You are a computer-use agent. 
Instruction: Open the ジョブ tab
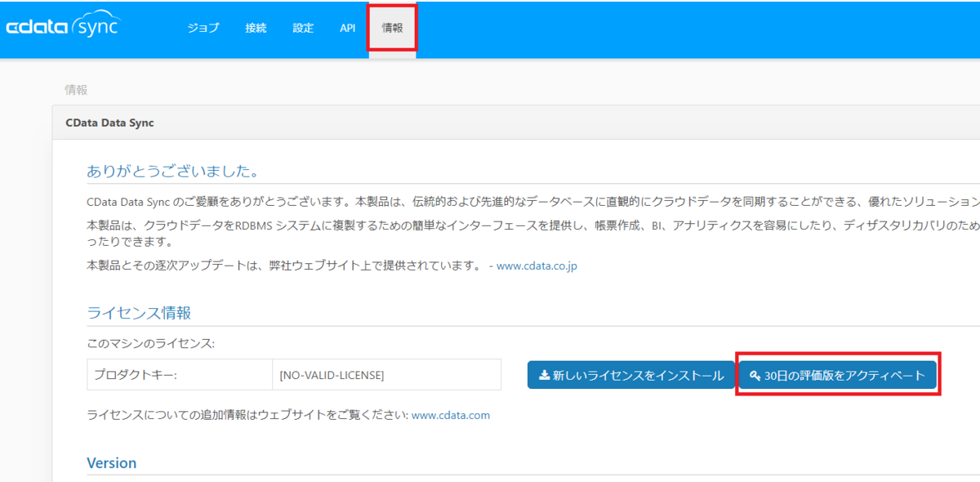point(203,28)
